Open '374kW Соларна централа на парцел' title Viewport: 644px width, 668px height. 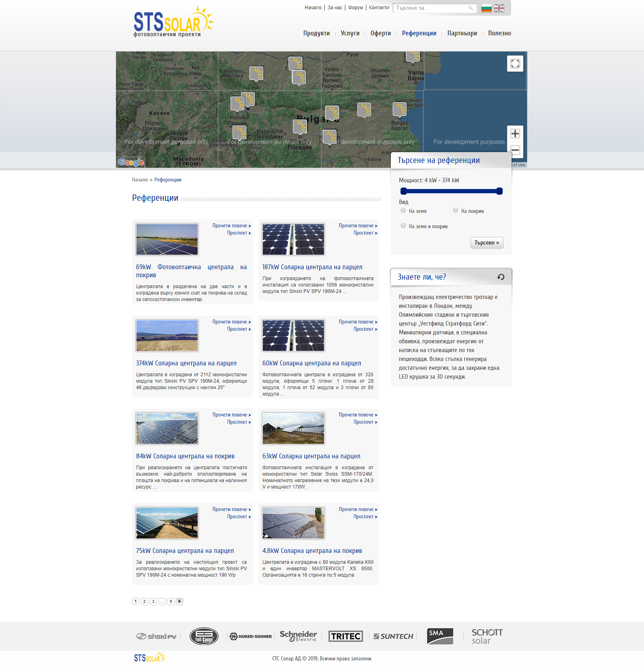pos(186,363)
